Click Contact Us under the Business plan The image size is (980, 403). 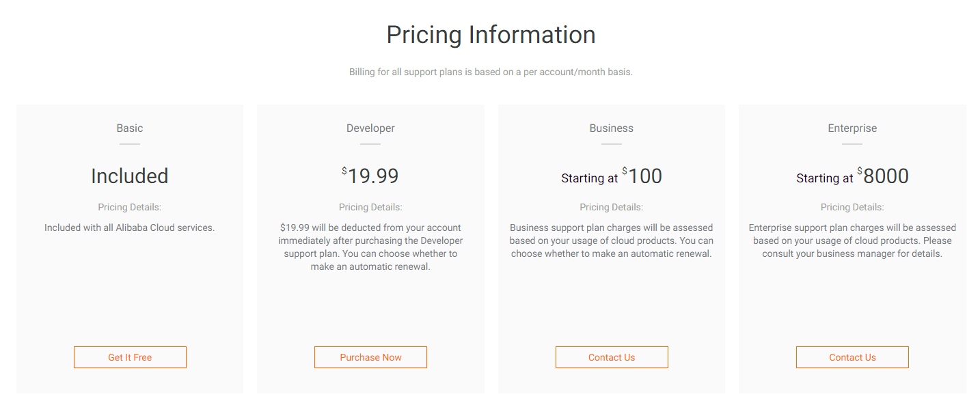click(x=612, y=357)
